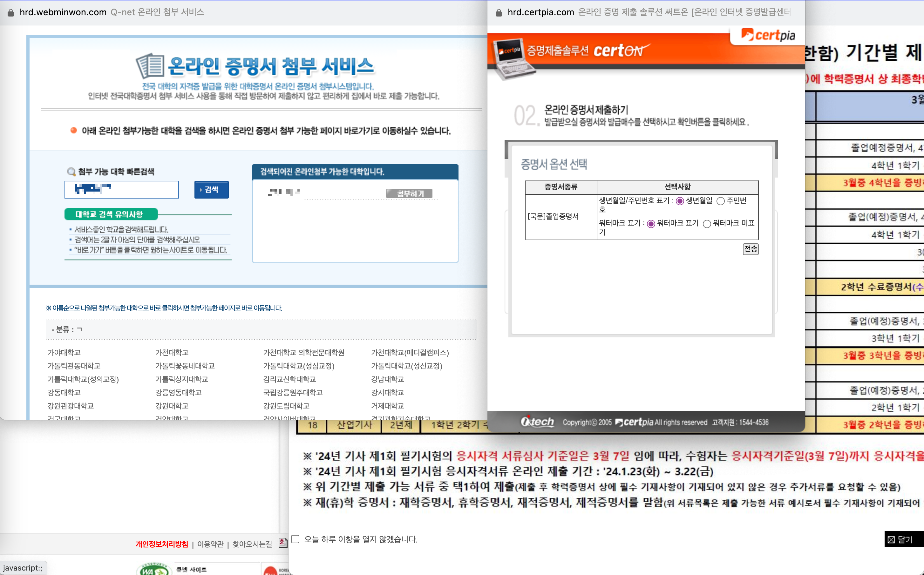Check the 오늘 하루 이창을 열지 않겠습니다 box
Screen dimensions: 924x575
(x=296, y=539)
